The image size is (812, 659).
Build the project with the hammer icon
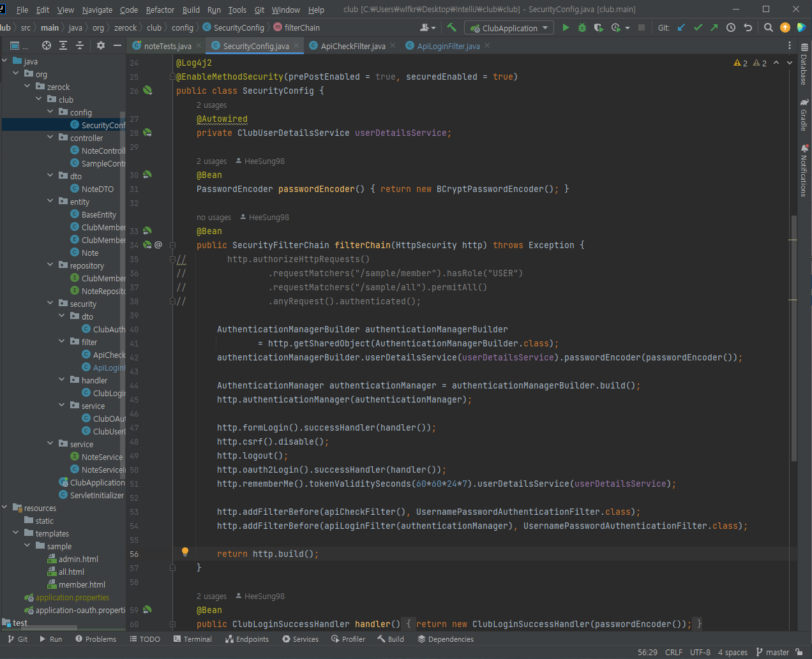451,27
